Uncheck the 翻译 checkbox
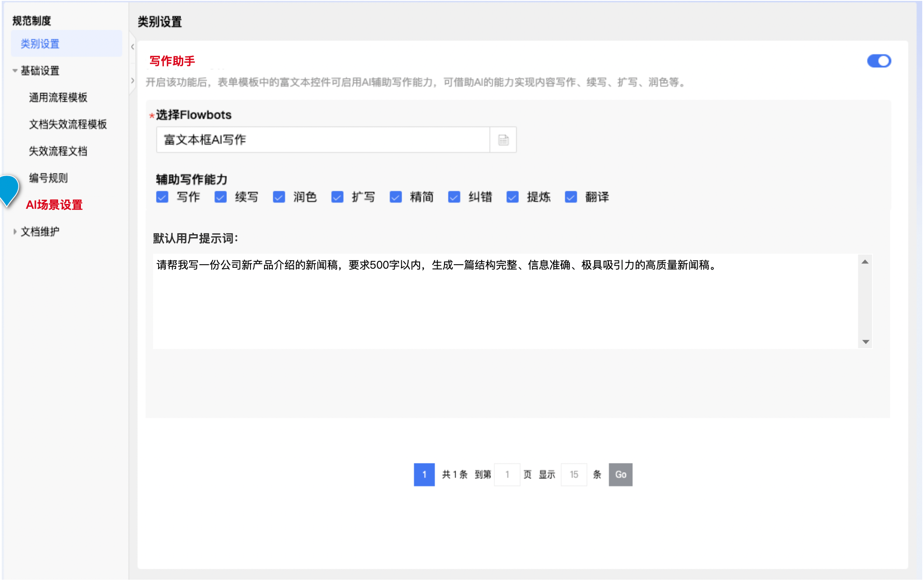 click(x=570, y=197)
